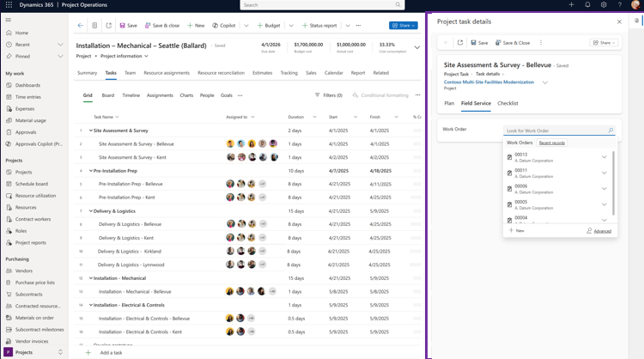
Task: Open the notifications bell in the top bar
Action: (587, 5)
